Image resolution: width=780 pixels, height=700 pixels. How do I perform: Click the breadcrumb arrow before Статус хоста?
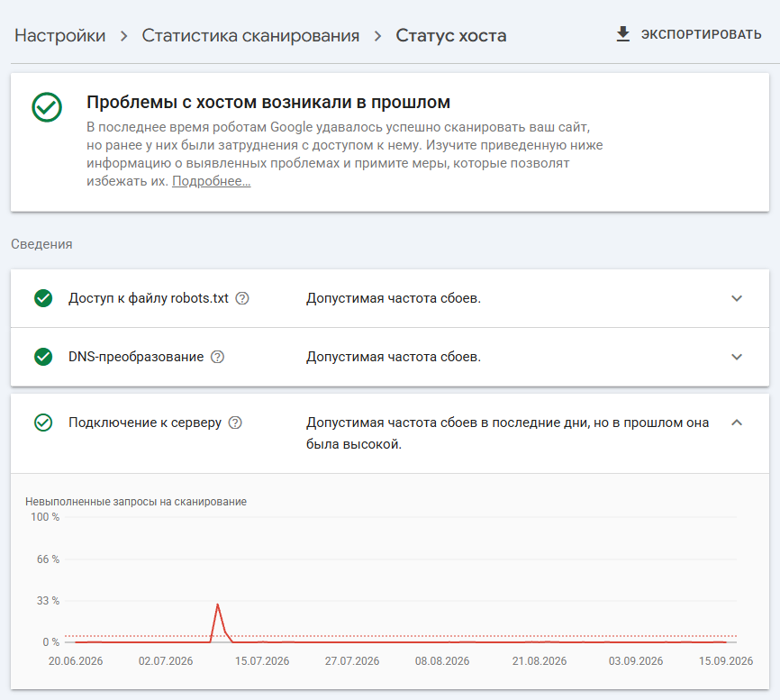tap(378, 36)
